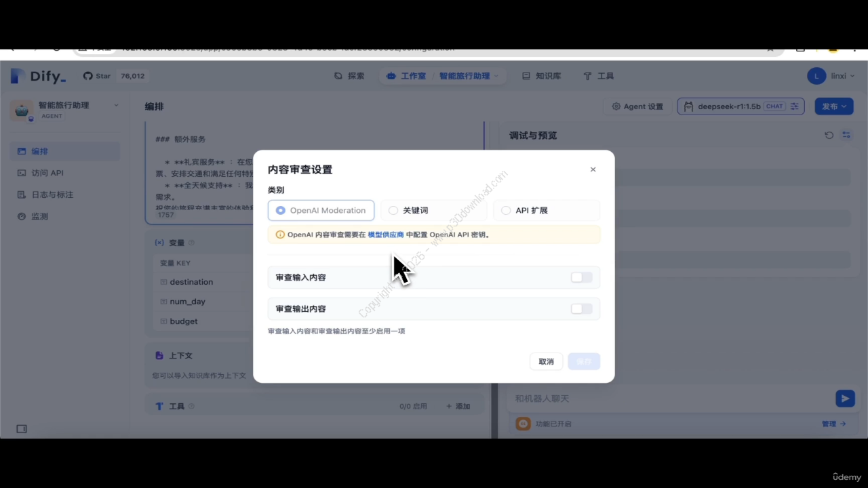
Task: Expand the 发布 dropdown button
Action: pos(833,106)
